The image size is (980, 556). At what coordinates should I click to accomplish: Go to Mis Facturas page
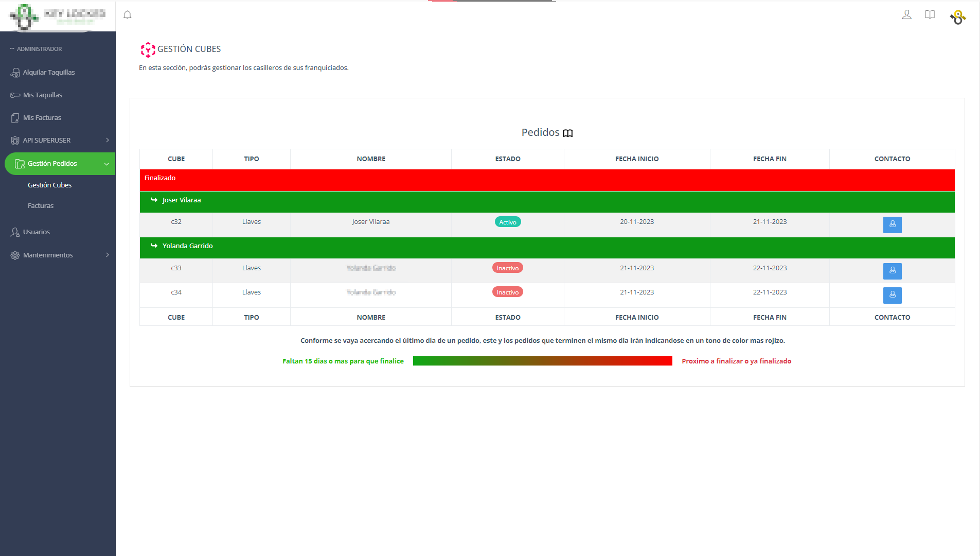point(42,118)
